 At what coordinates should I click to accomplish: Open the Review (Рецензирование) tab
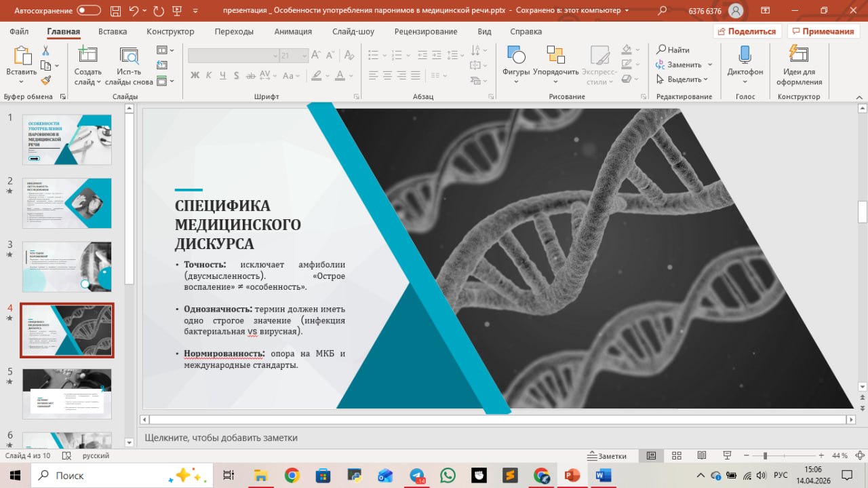[426, 31]
